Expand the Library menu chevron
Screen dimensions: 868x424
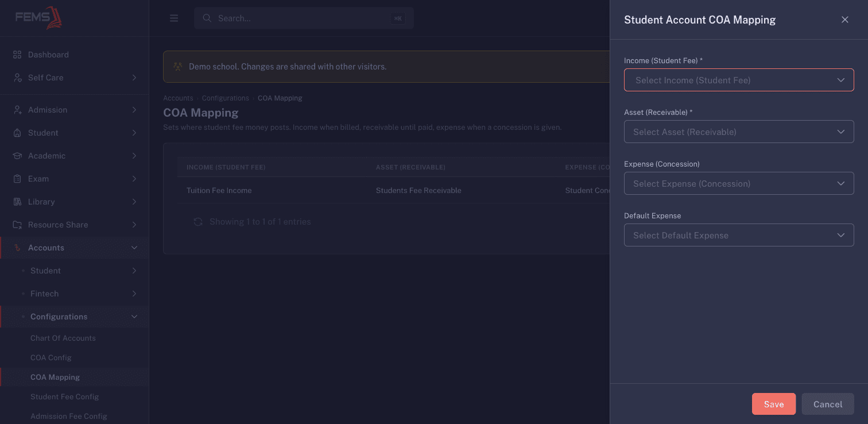click(x=134, y=202)
